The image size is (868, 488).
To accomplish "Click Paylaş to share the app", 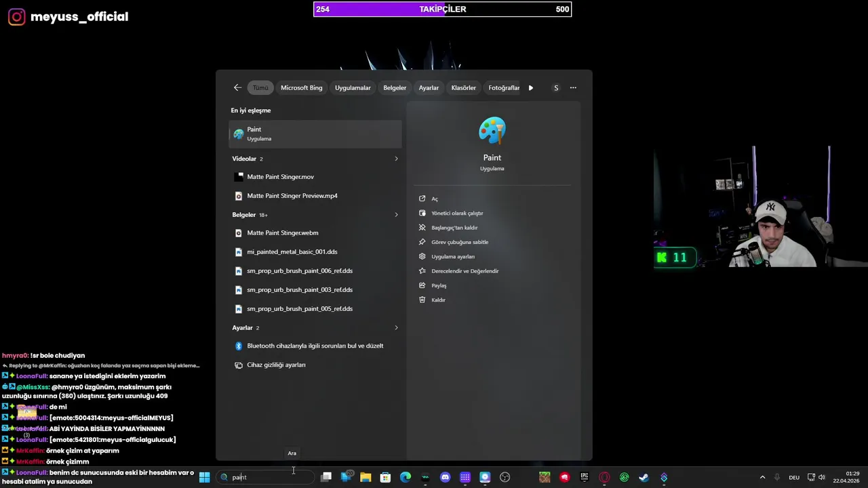I will click(439, 285).
